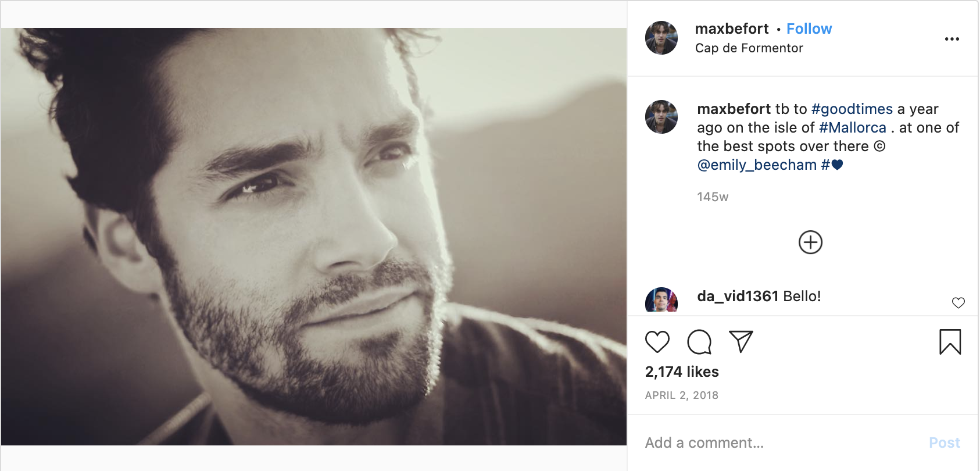
Task: Open maxbefort's avatar in the post header
Action: [x=661, y=38]
